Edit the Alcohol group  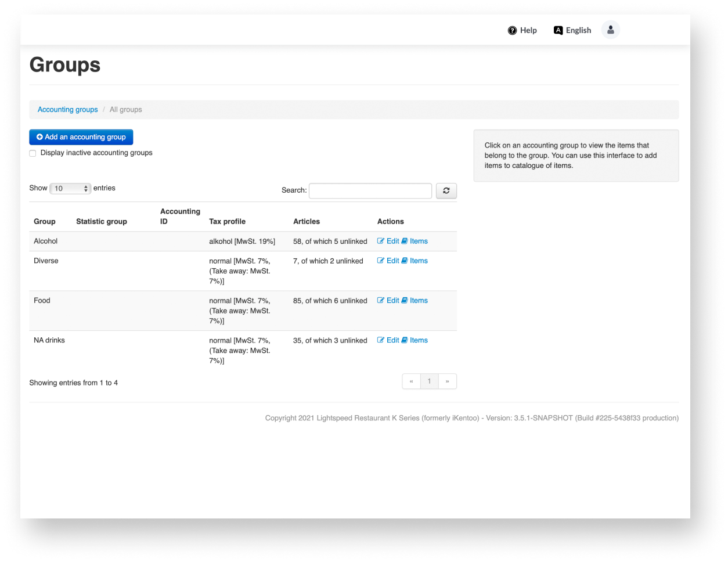[388, 241]
